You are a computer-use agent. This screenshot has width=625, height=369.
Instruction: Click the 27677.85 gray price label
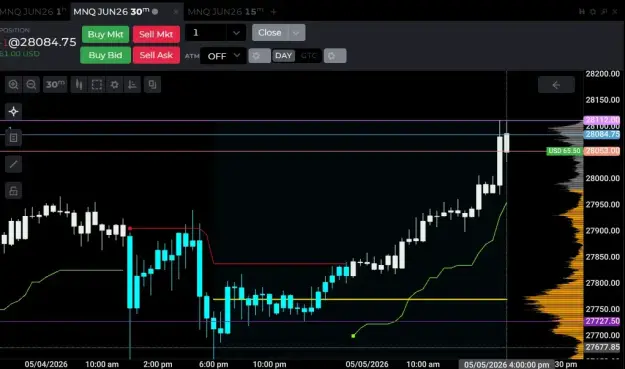(x=602, y=347)
